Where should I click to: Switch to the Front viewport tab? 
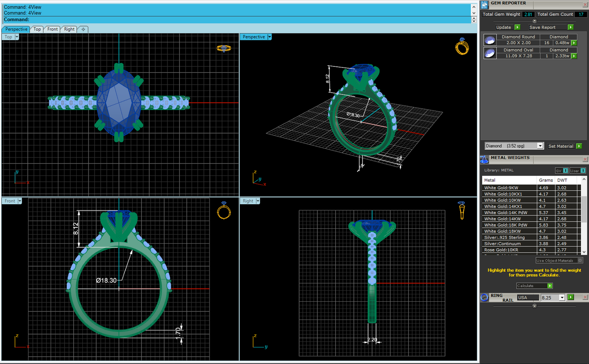coord(53,29)
